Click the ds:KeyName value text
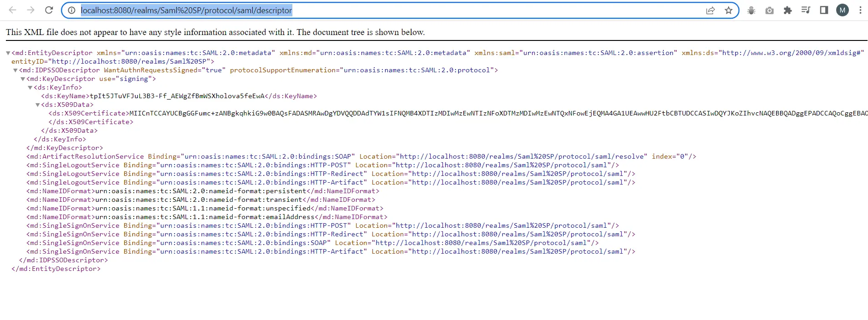The image size is (868, 320). [177, 96]
